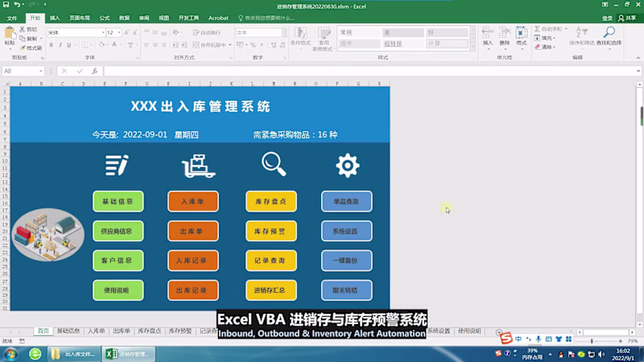
Task: Click the Windows Start button
Action: (11, 354)
